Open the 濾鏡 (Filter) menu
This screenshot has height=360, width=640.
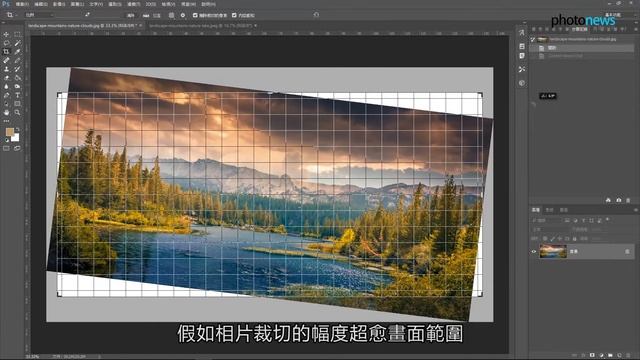[133, 4]
